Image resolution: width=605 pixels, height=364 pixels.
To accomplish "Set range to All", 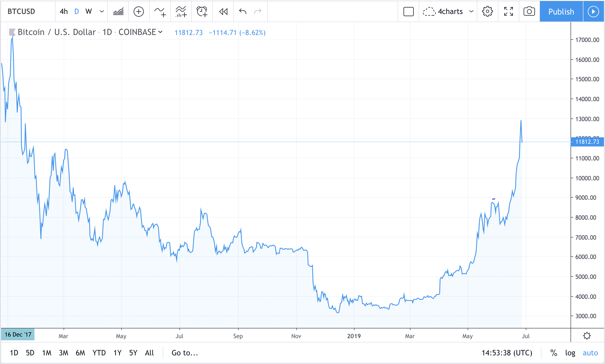I will pyautogui.click(x=149, y=353).
